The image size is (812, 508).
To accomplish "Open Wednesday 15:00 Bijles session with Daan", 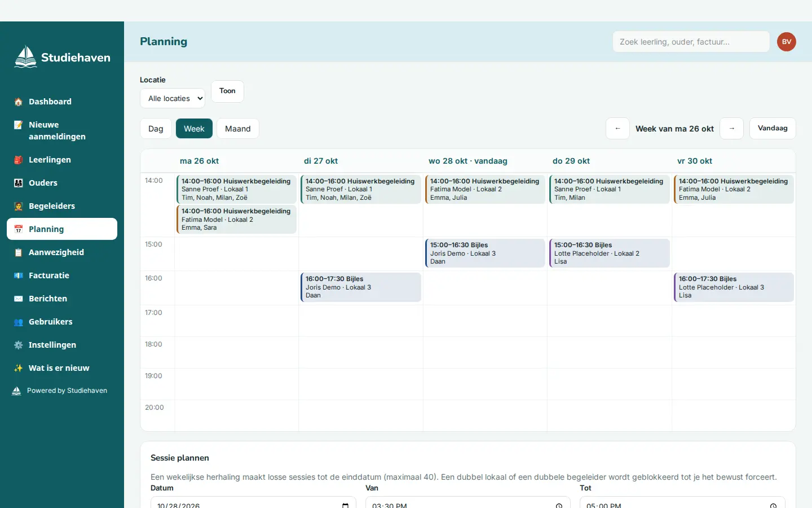I will (x=485, y=253).
